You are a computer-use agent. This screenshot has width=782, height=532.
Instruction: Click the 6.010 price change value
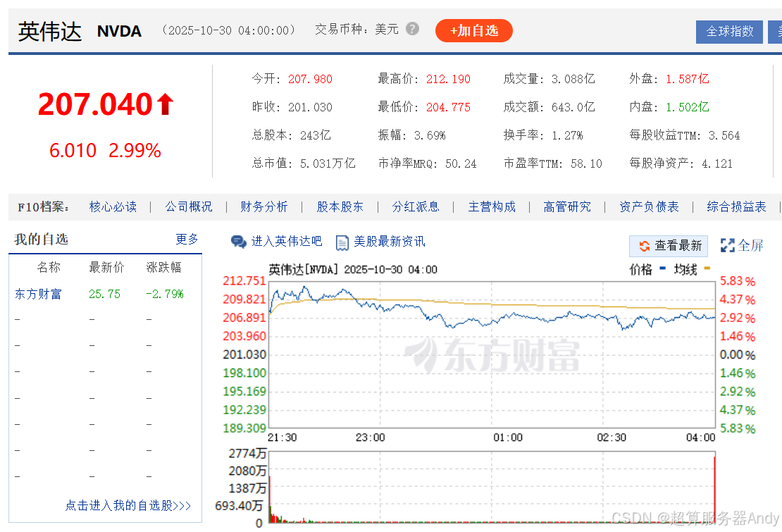[73, 151]
